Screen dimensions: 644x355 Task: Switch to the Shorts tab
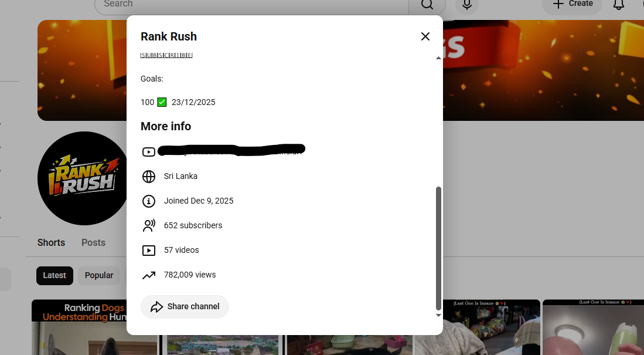tap(52, 243)
